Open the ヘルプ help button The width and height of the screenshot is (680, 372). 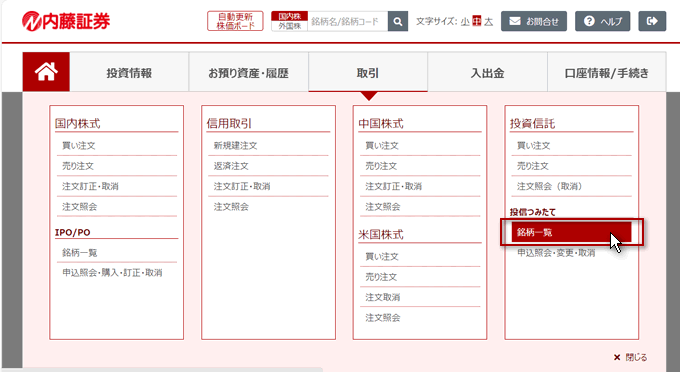pos(602,21)
